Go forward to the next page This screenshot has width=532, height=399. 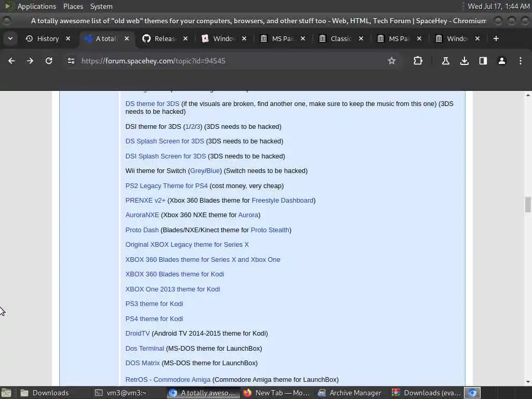[x=30, y=61]
